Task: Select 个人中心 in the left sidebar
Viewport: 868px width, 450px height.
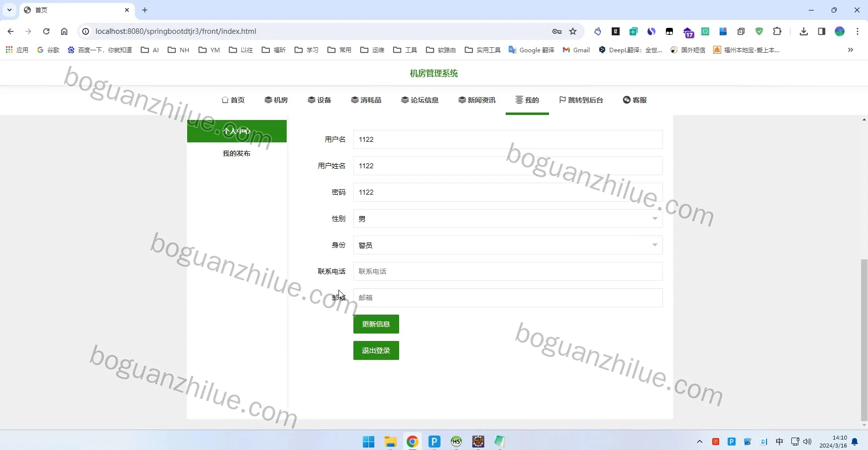Action: (237, 131)
